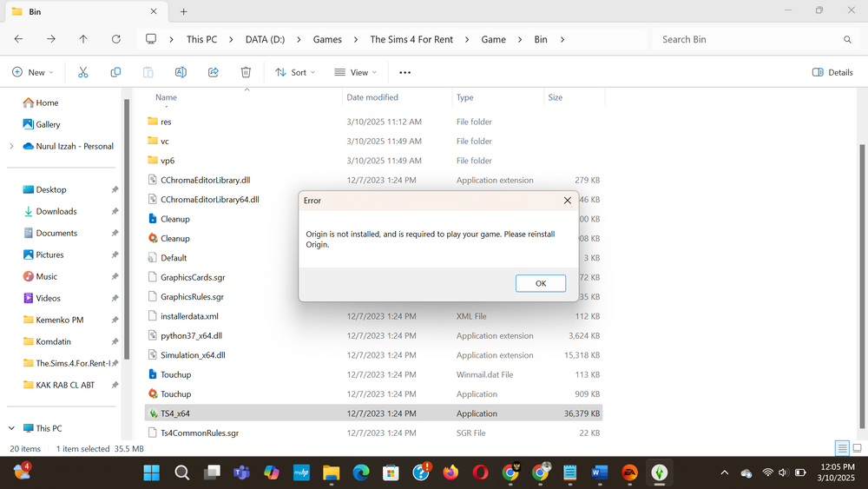Open Windows Start menu
This screenshot has width=868, height=489.
point(152,472)
